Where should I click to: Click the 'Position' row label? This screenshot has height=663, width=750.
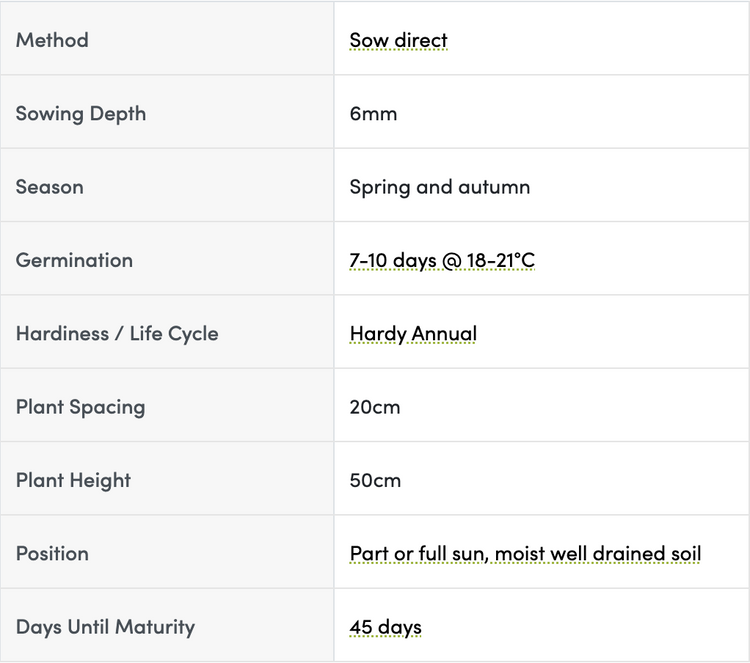[x=52, y=554]
